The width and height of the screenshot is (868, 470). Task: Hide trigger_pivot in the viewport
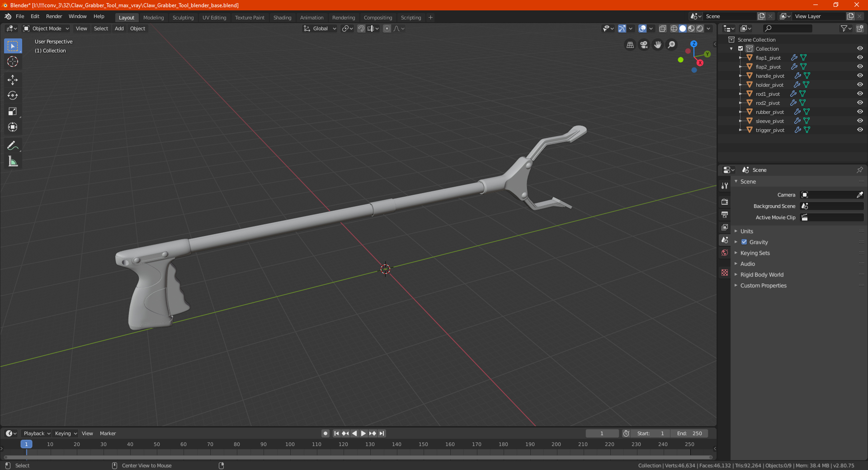(x=860, y=130)
